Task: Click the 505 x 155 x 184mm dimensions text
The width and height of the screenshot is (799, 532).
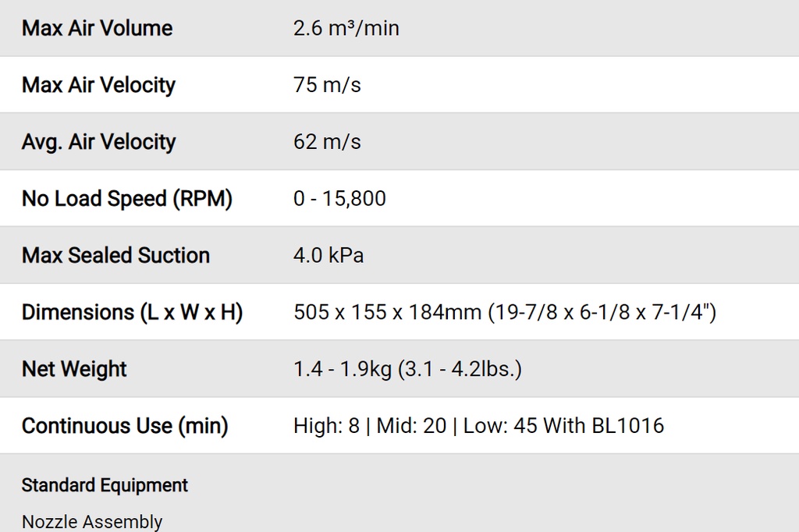Action: [x=387, y=313]
